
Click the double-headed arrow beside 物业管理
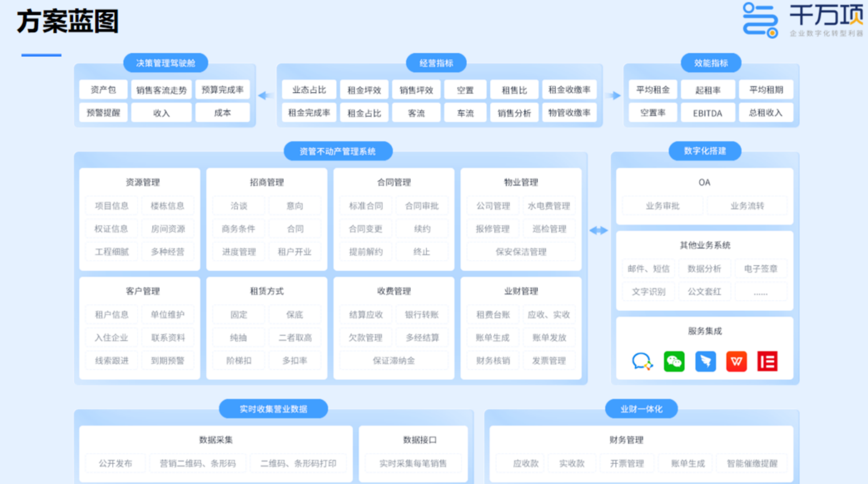[x=598, y=230]
